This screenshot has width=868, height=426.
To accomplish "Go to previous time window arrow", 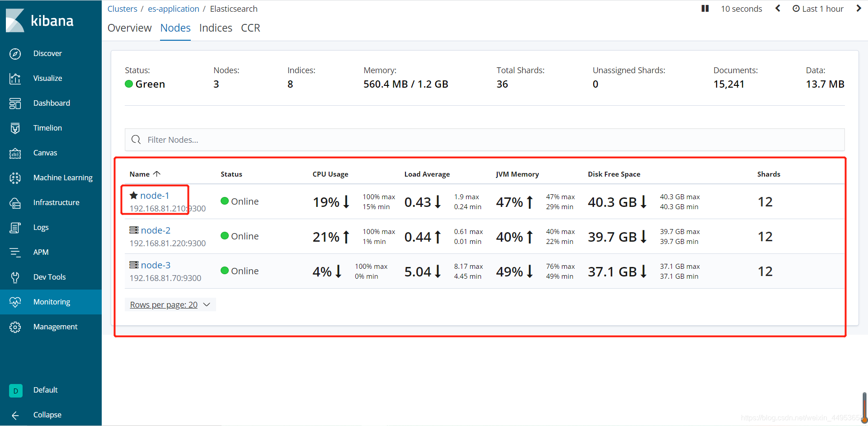I will pyautogui.click(x=778, y=9).
